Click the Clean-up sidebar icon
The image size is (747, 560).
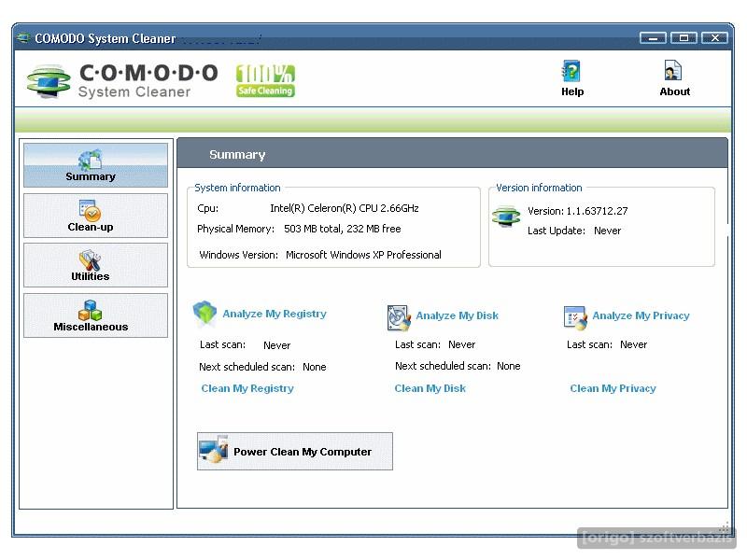[x=90, y=211]
